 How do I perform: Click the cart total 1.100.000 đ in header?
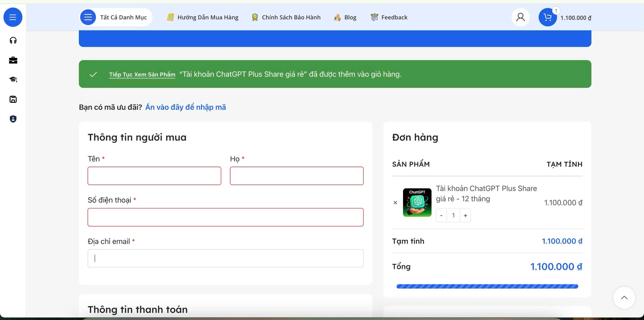point(576,18)
